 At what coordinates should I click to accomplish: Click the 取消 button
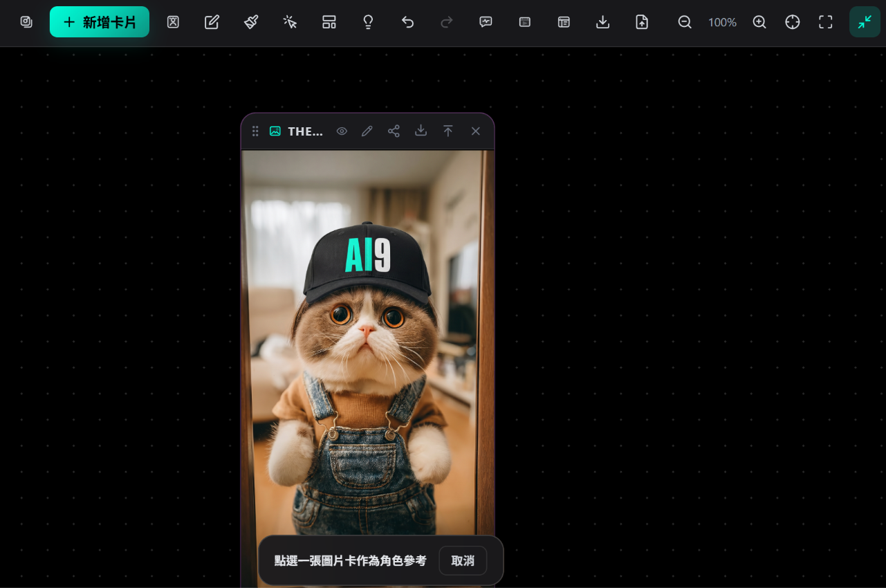(463, 561)
